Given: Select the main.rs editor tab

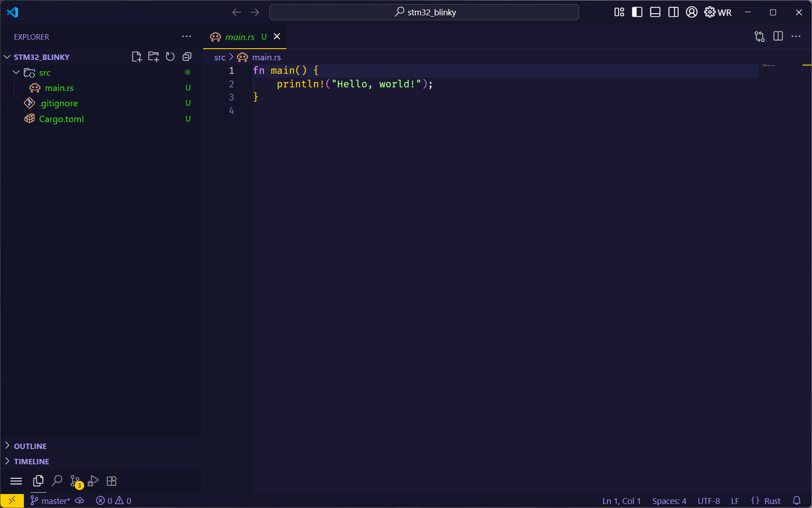Looking at the screenshot, I should pyautogui.click(x=240, y=37).
